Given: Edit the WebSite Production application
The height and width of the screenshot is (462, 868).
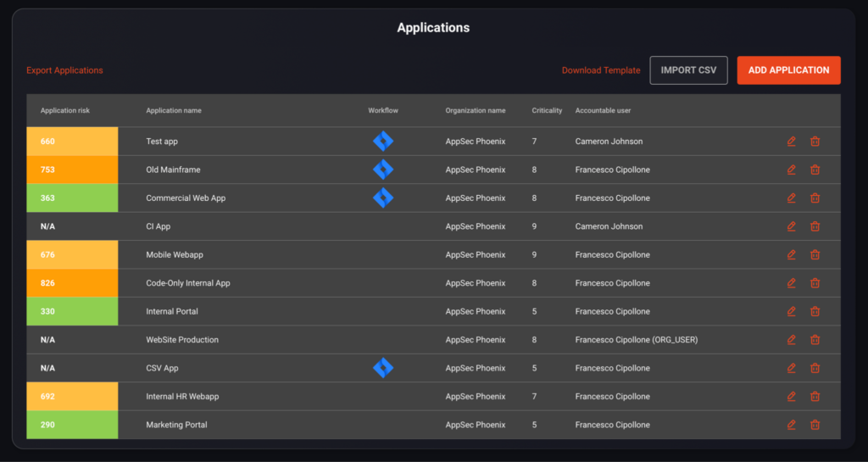Looking at the screenshot, I should (x=792, y=340).
